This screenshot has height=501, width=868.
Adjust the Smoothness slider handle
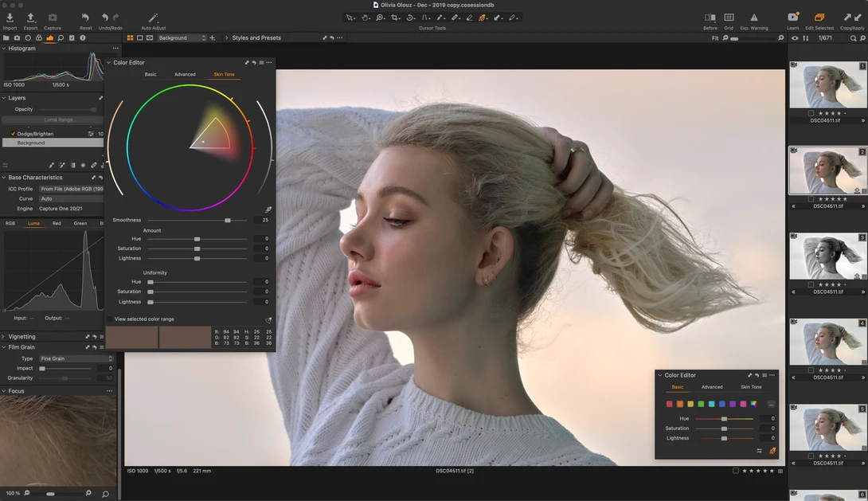pos(228,221)
